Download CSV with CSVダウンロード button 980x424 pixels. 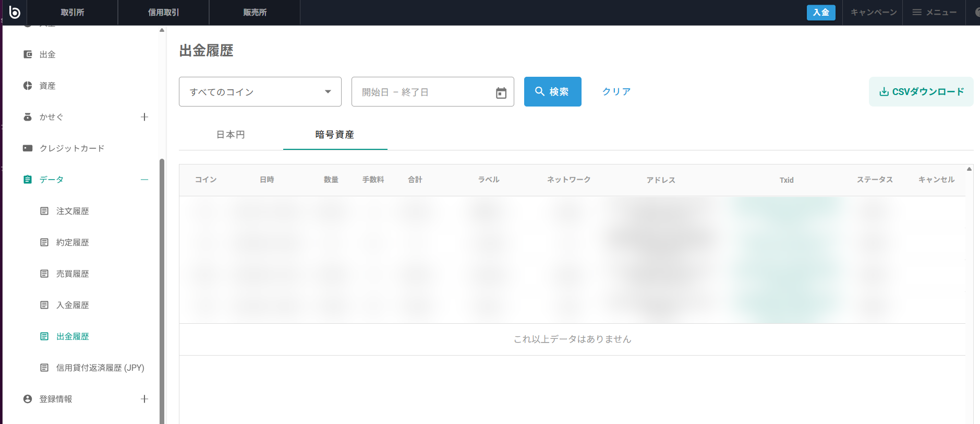coord(921,92)
